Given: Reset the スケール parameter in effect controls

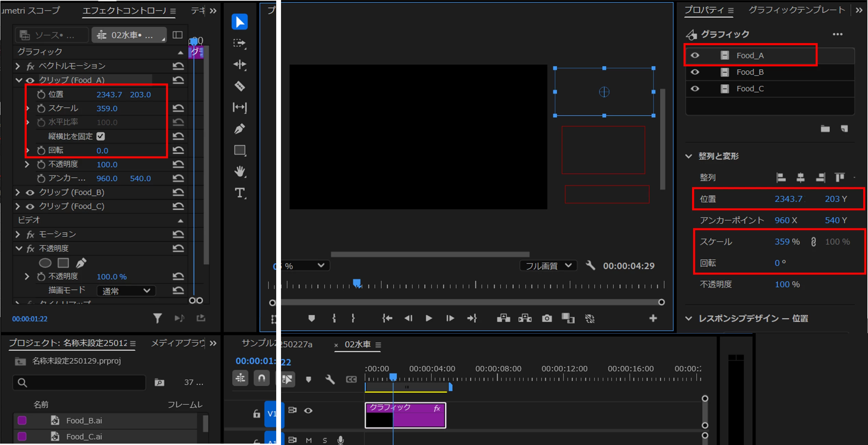Looking at the screenshot, I should click(x=178, y=108).
